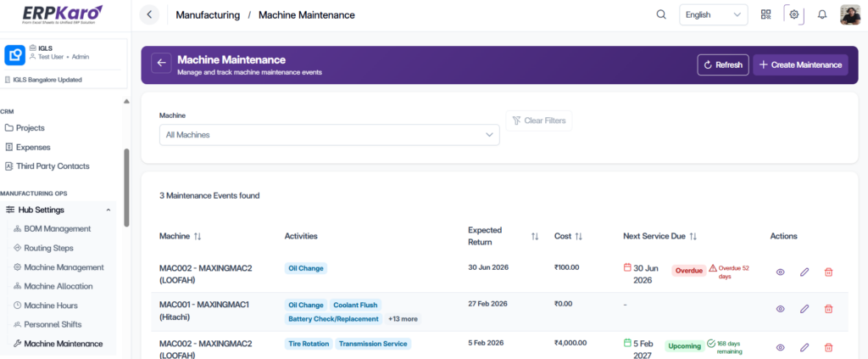Open the notifications bell

[822, 15]
